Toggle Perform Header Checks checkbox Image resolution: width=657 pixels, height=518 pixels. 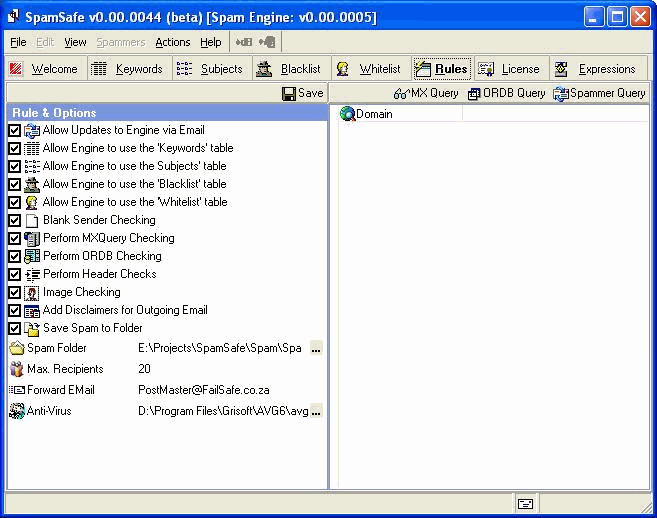pyautogui.click(x=14, y=275)
